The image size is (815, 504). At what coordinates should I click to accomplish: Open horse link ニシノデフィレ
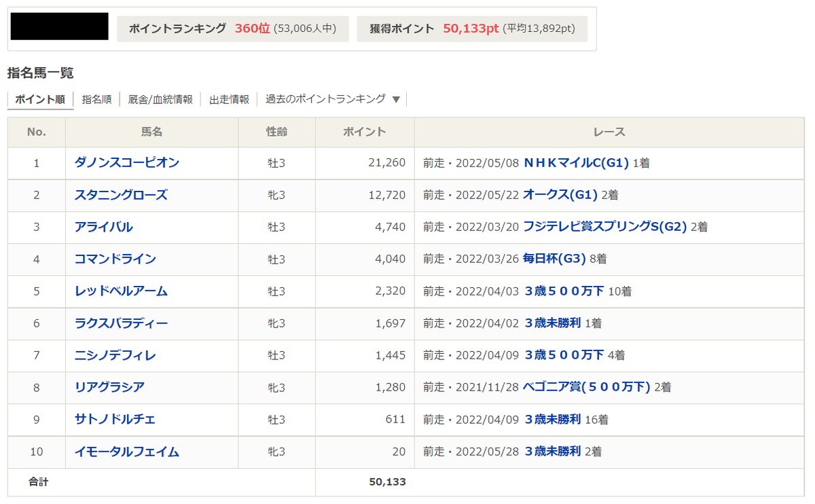coord(115,355)
